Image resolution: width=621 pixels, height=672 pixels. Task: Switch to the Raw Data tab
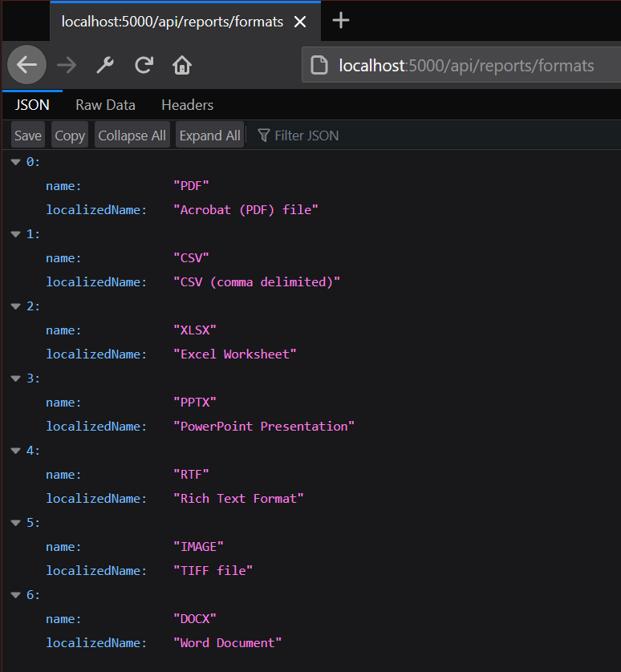point(105,105)
